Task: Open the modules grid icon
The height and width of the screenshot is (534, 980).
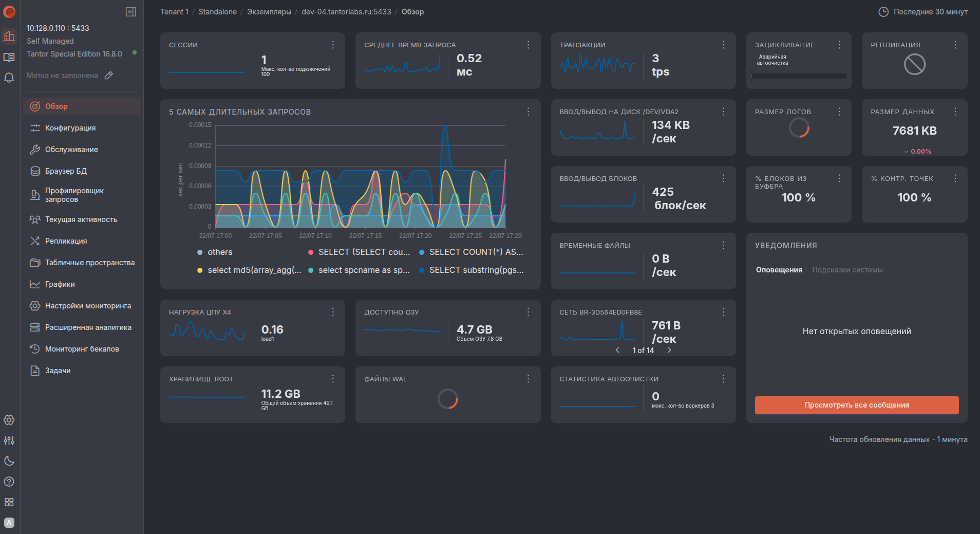Action: pos(9,502)
